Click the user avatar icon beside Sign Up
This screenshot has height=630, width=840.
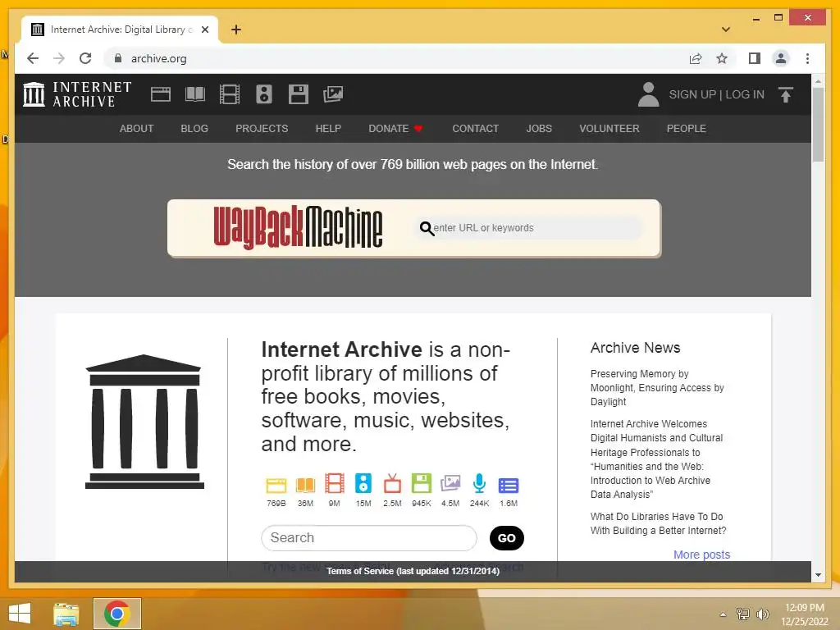(x=648, y=94)
